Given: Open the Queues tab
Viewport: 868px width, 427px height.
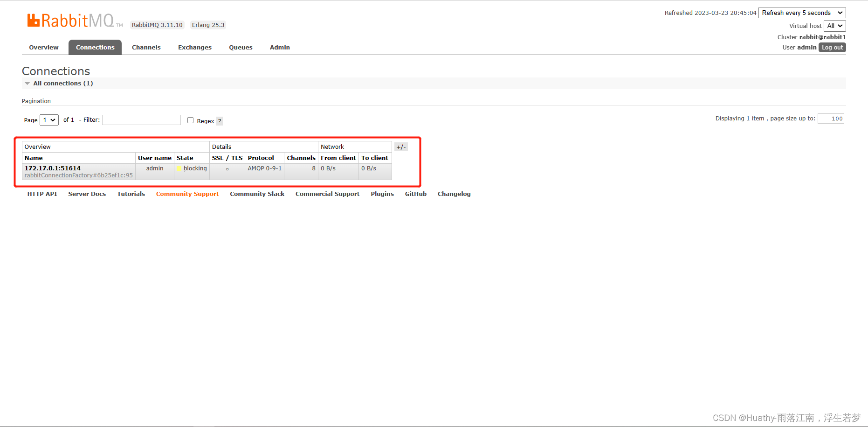Looking at the screenshot, I should 241,47.
